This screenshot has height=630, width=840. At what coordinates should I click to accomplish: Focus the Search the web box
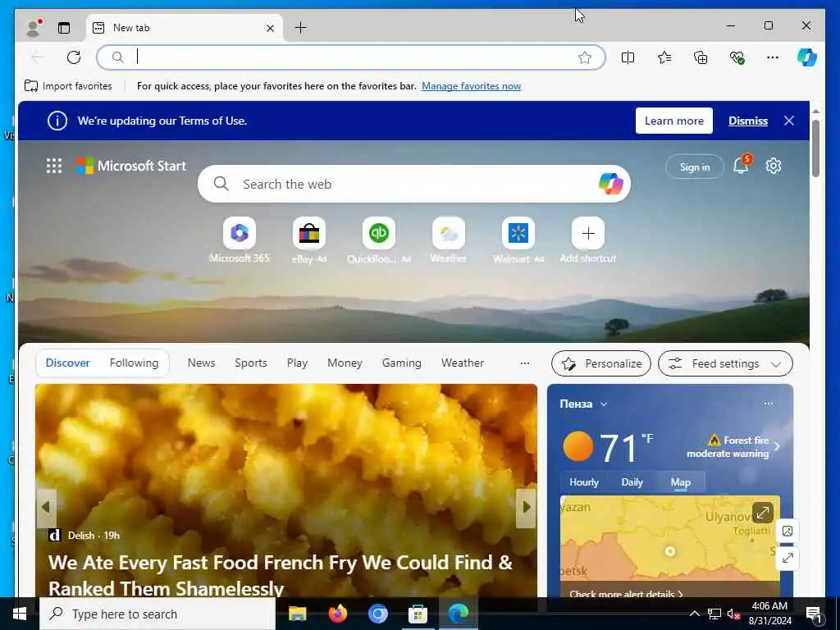[414, 184]
